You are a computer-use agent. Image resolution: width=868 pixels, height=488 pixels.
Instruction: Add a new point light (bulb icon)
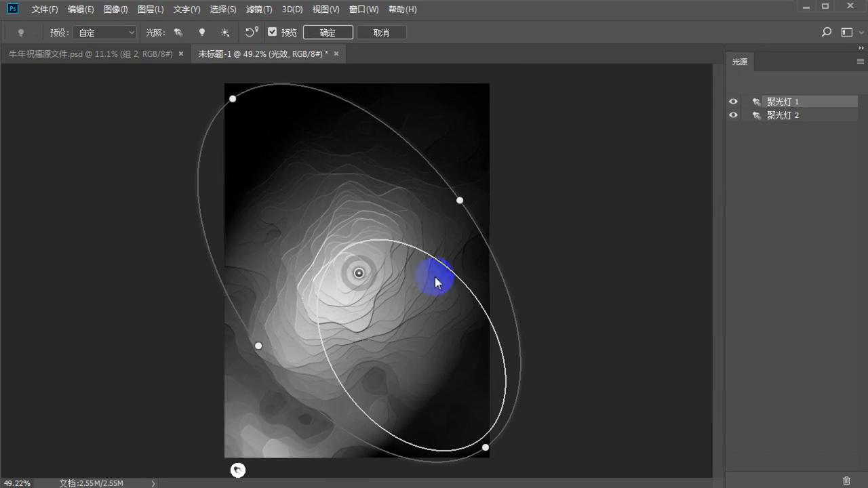point(201,33)
